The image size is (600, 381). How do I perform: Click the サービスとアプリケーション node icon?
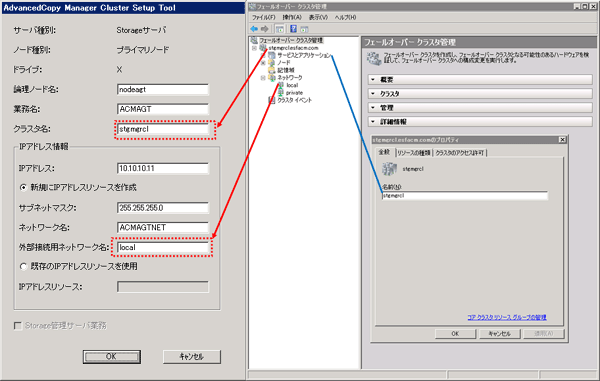272,55
